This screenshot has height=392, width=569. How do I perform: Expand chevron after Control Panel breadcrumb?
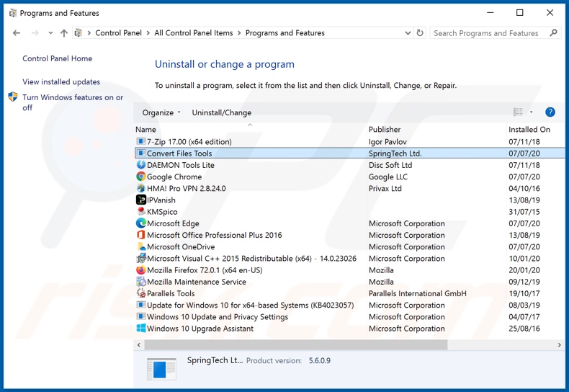click(148, 33)
